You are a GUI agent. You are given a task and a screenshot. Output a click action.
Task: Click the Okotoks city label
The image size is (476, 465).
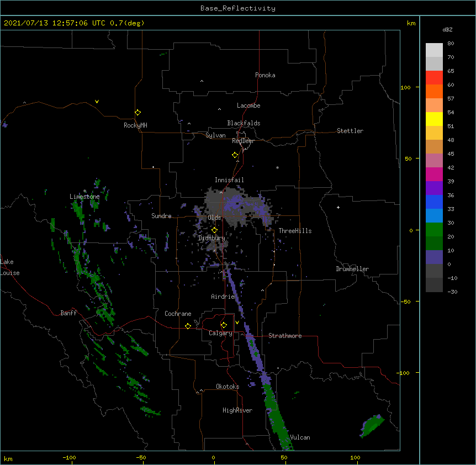(x=228, y=387)
